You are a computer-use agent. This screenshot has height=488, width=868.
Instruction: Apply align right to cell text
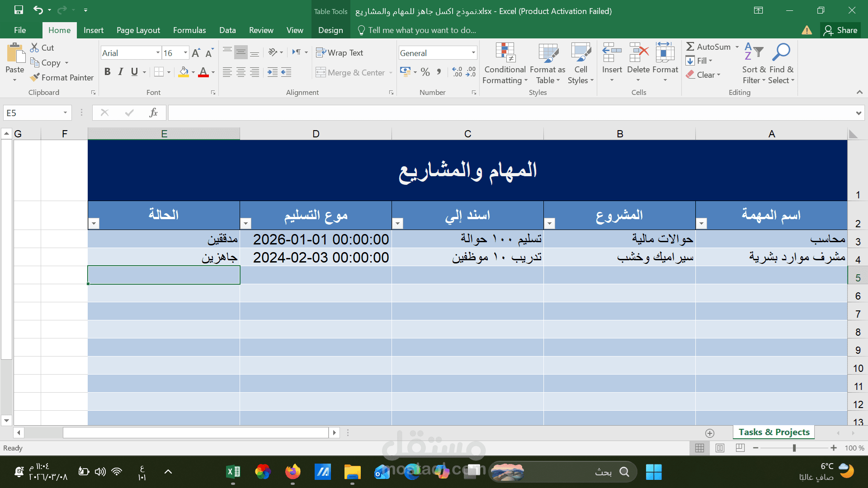255,72
